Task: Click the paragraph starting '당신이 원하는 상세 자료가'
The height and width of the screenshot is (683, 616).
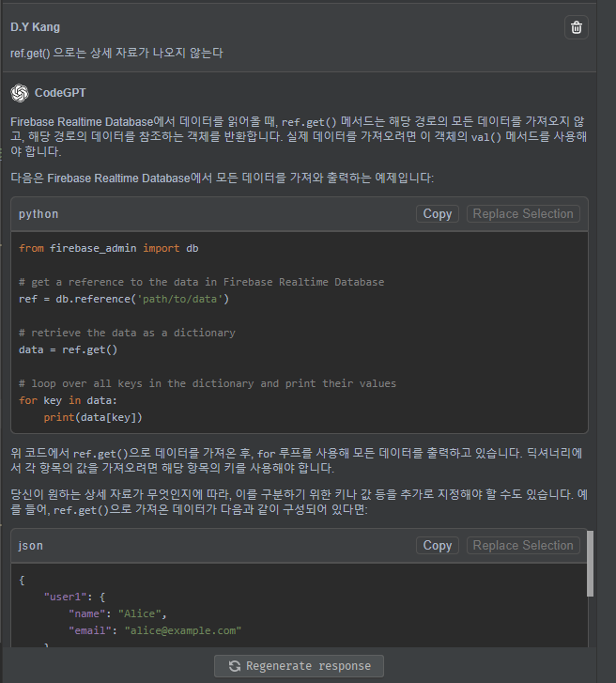Action: (x=299, y=502)
